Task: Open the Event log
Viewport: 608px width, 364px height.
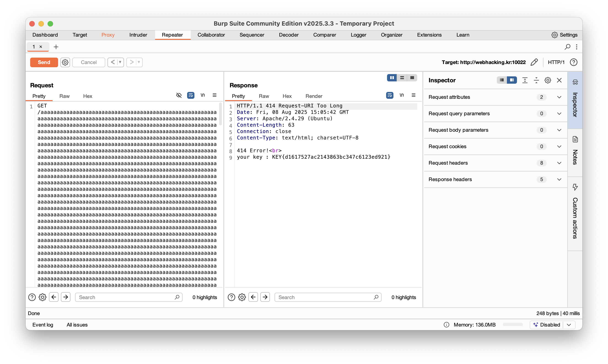Action: tap(43, 325)
